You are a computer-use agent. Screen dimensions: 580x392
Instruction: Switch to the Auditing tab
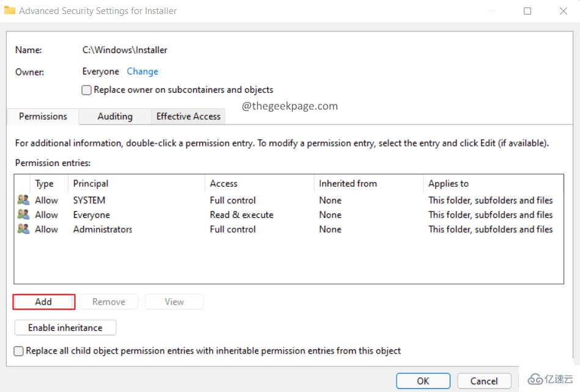115,116
